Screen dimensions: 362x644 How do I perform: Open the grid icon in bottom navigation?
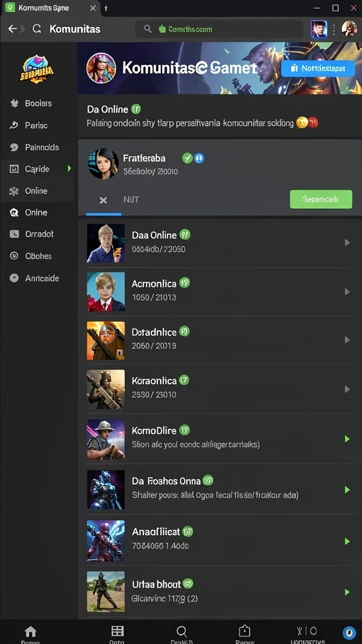(x=118, y=631)
